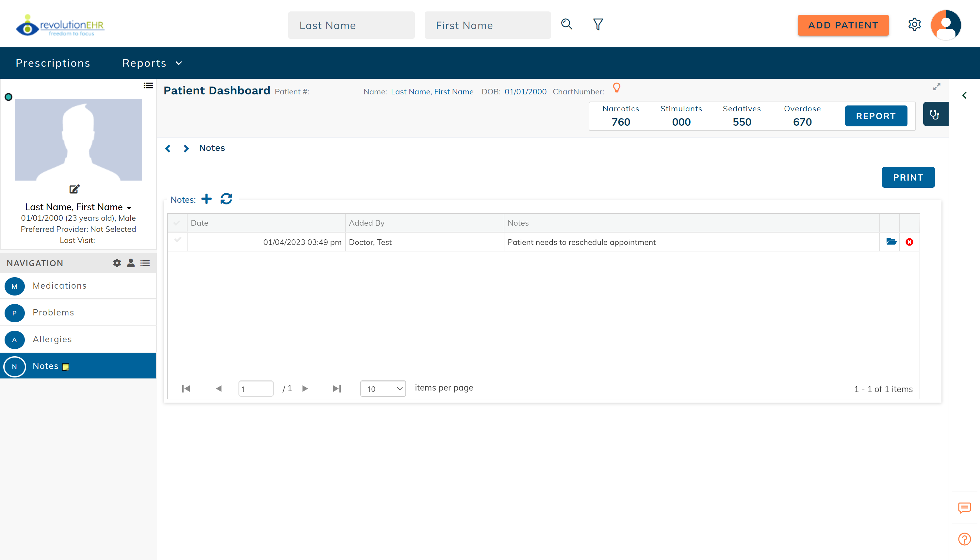Viewport: 980px width, 560px height.
Task: Toggle the green patient status indicator
Action: (x=8, y=97)
